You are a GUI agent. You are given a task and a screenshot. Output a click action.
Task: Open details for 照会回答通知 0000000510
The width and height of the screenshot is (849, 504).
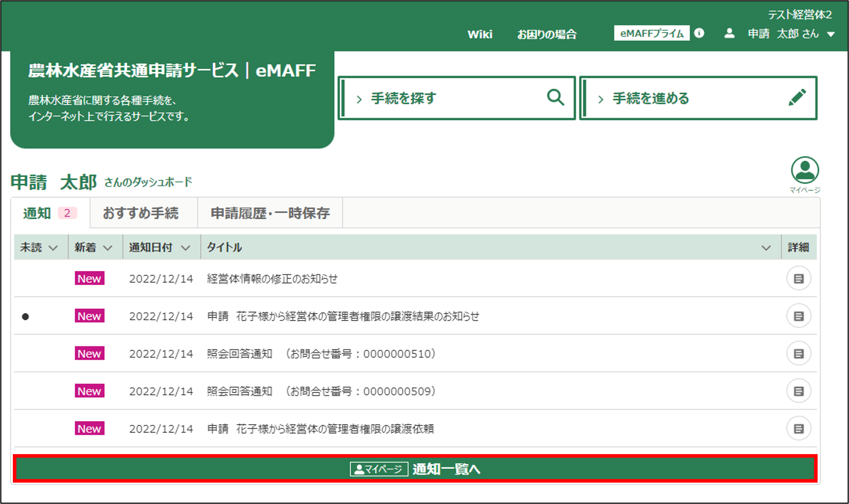798,353
